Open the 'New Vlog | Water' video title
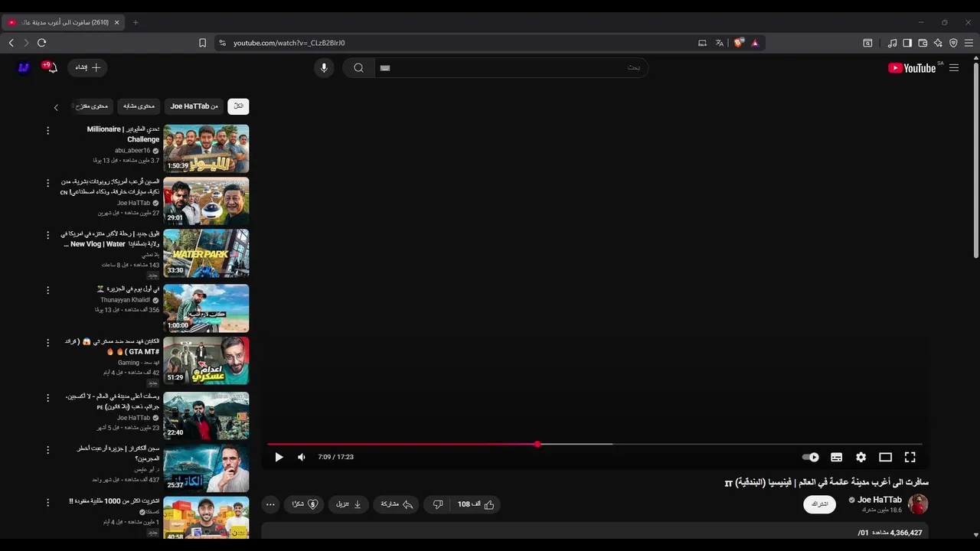Image resolution: width=980 pixels, height=551 pixels. (x=111, y=239)
